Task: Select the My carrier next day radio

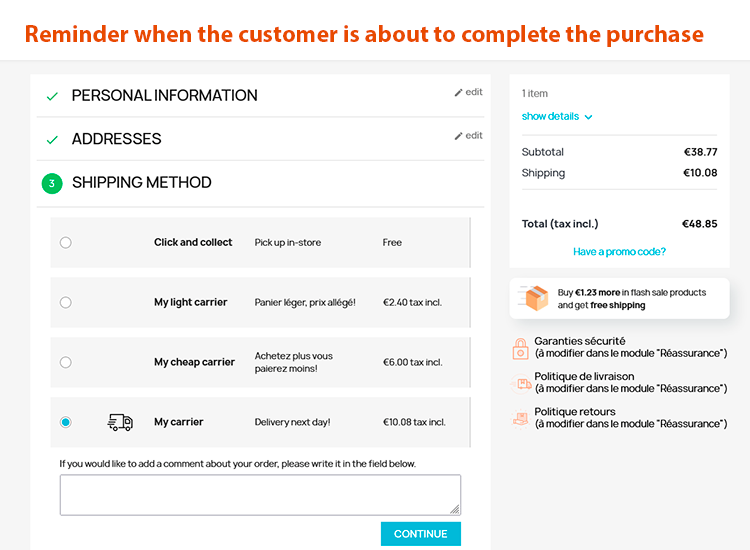Action: click(66, 422)
